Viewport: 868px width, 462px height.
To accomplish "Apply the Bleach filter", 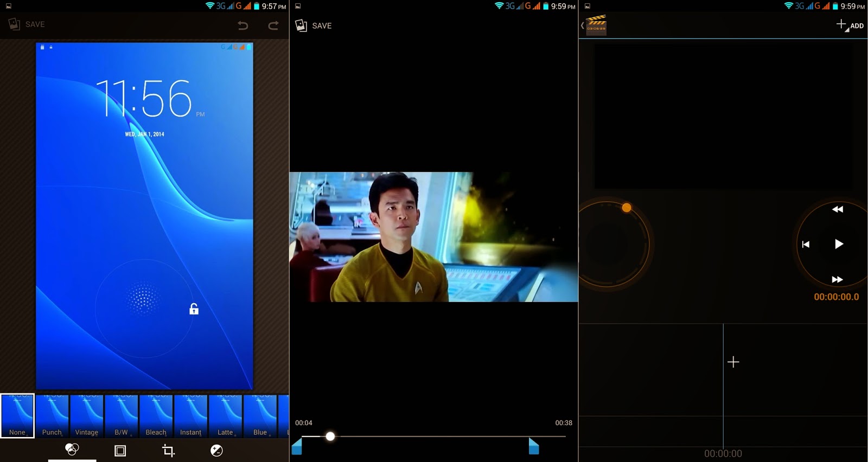I will [x=156, y=416].
